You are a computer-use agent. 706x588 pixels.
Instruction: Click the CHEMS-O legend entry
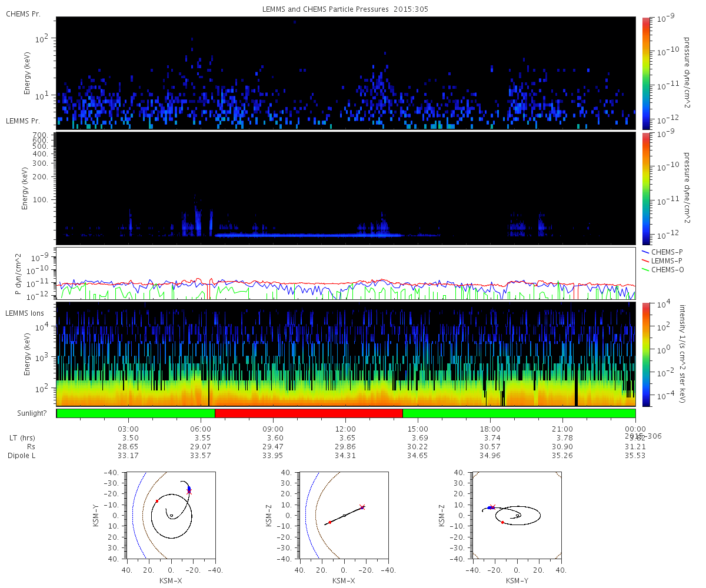662,269
